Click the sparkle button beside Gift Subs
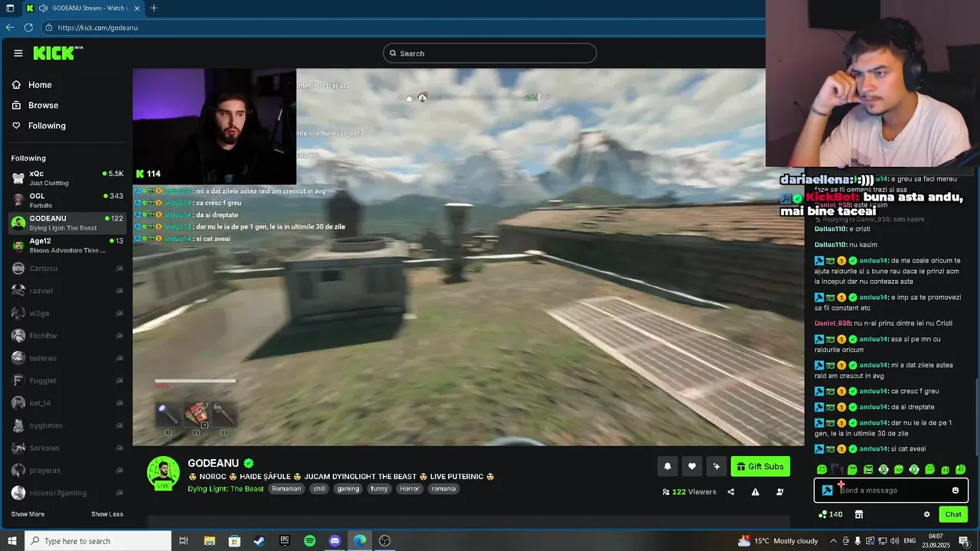Image resolution: width=980 pixels, height=551 pixels. pos(717,466)
